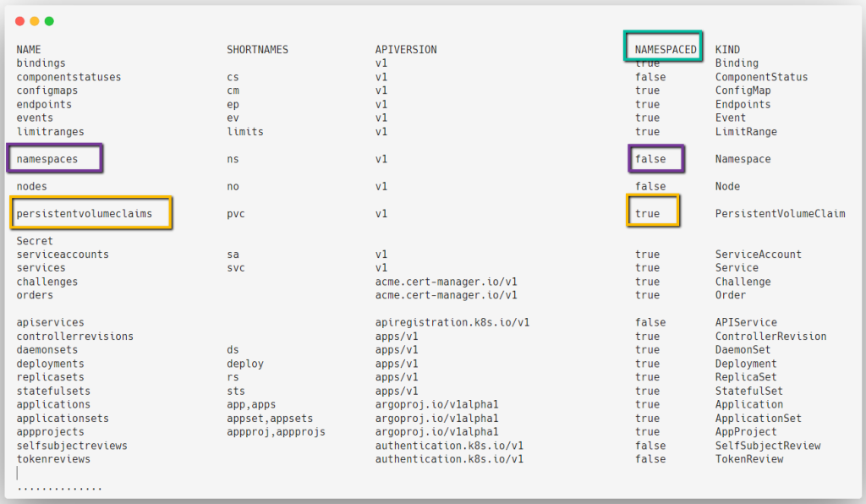
Task: Select the "Secret" resource entry
Action: pos(33,240)
